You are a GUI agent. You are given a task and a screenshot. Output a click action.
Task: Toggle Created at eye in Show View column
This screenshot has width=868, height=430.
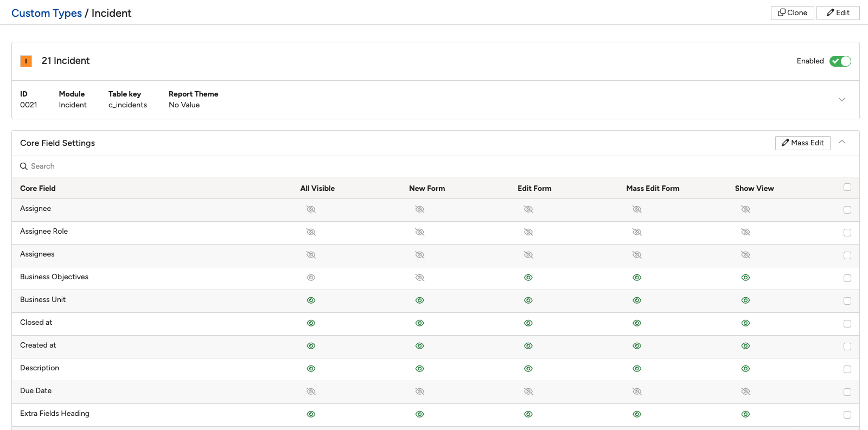745,346
